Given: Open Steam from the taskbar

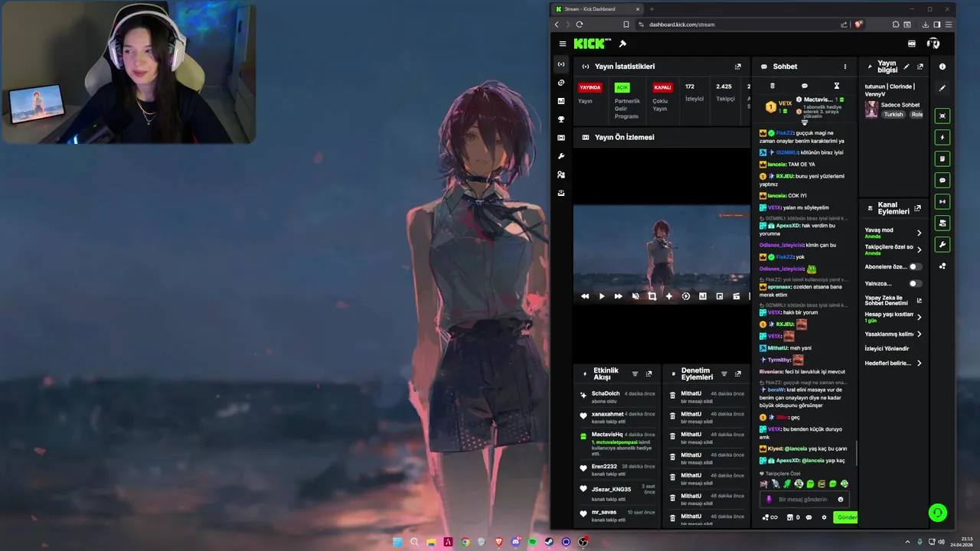Looking at the screenshot, I should [x=550, y=542].
